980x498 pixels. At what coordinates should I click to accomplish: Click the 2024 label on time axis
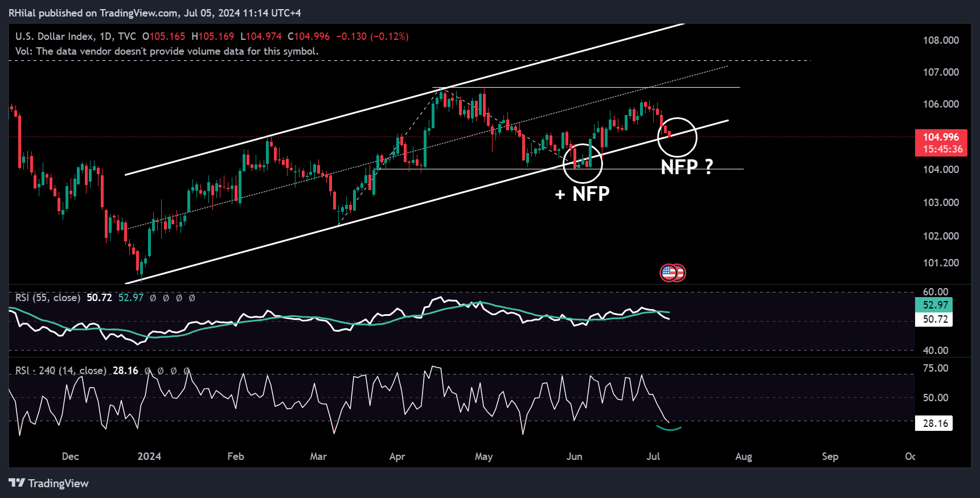click(x=149, y=456)
